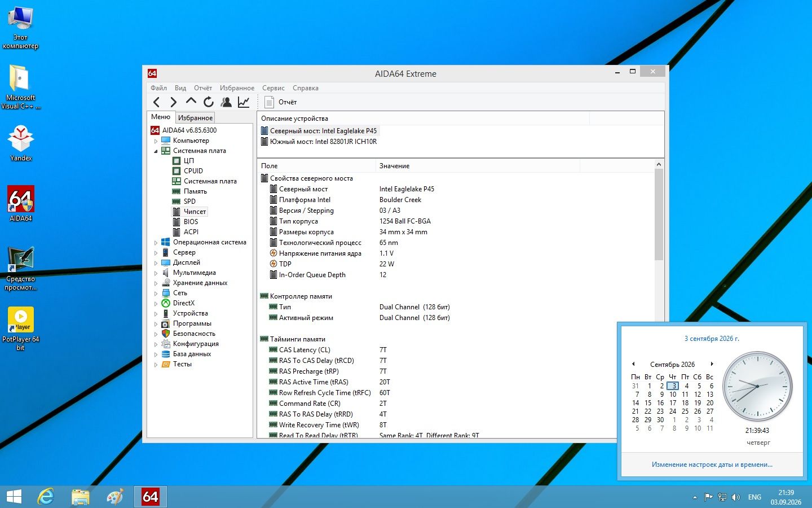This screenshot has height=508, width=812.
Task: Expand the Операционная система tree node
Action: pos(156,243)
